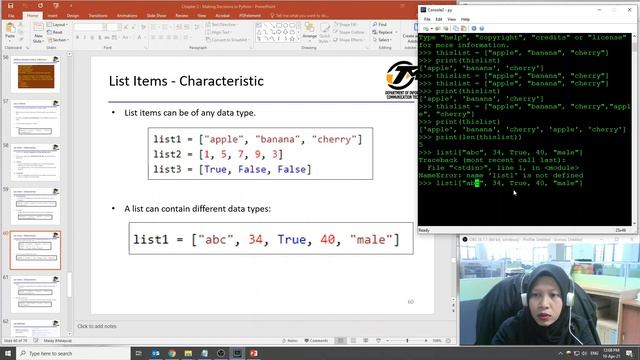This screenshot has width=640, height=360.
Task: Open Text Direction dropdown
Action: [x=222, y=24]
